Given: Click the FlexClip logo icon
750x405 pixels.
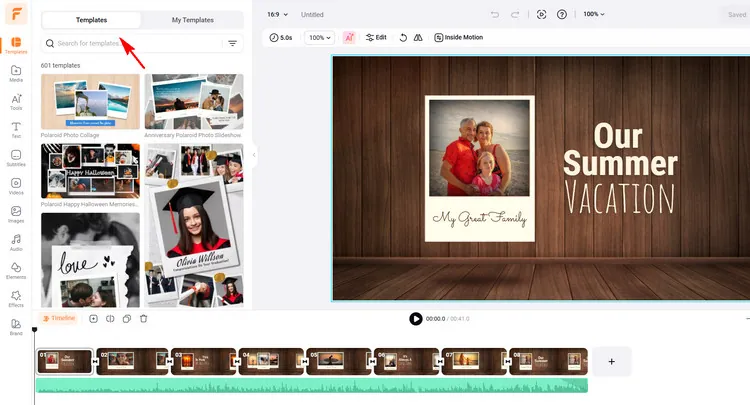Looking at the screenshot, I should tap(16, 14).
